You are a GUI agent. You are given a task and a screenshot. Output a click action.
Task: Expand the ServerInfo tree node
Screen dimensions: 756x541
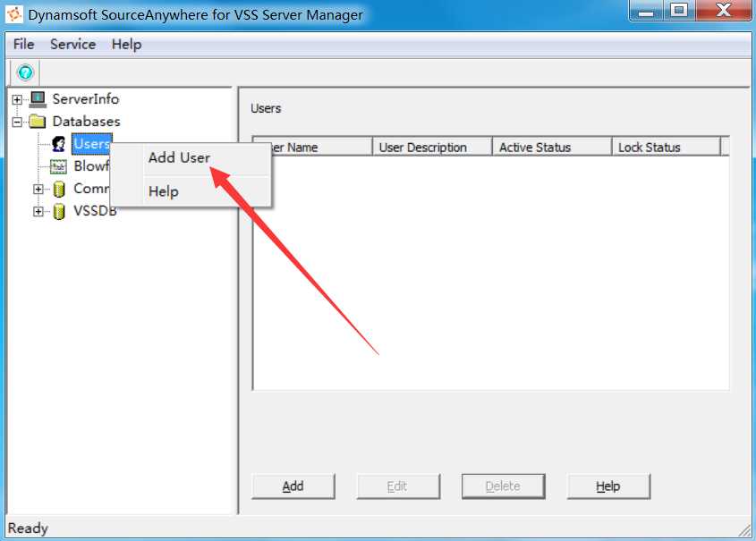[x=17, y=100]
